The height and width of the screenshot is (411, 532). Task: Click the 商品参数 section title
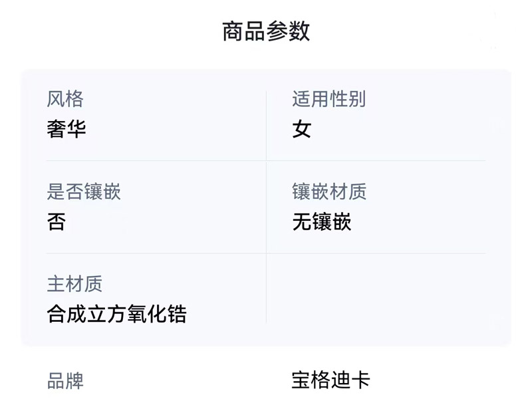click(x=266, y=31)
